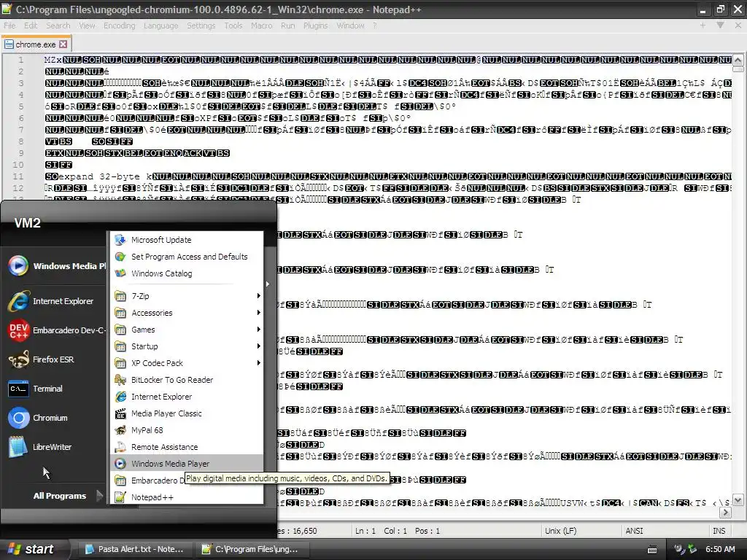Viewport: 747px width, 560px height.
Task: Open the Edit menu in Notepad++
Action: tap(31, 26)
